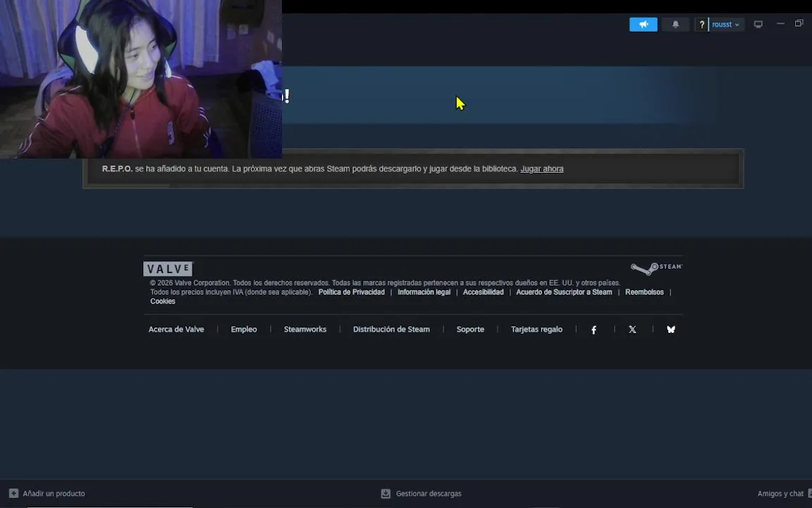The image size is (812, 508).
Task: Open Steam's X social icon
Action: (x=632, y=329)
